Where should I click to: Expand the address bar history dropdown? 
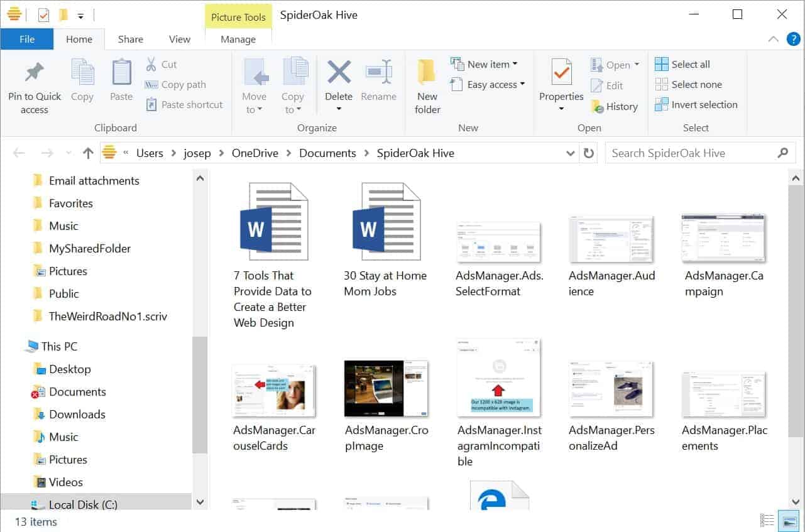pos(571,153)
